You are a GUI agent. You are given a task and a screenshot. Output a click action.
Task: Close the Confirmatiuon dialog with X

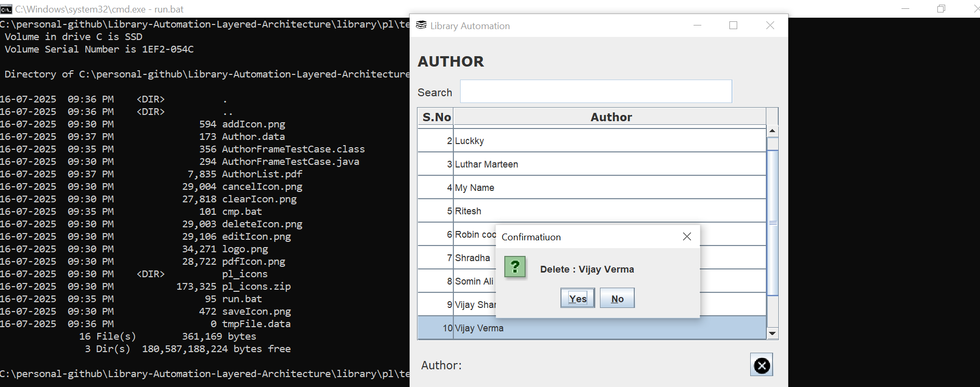click(687, 237)
